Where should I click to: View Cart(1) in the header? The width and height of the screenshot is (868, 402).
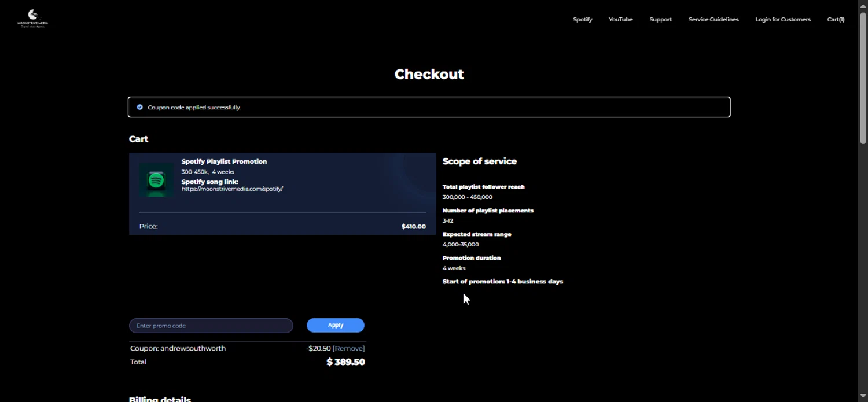click(836, 19)
